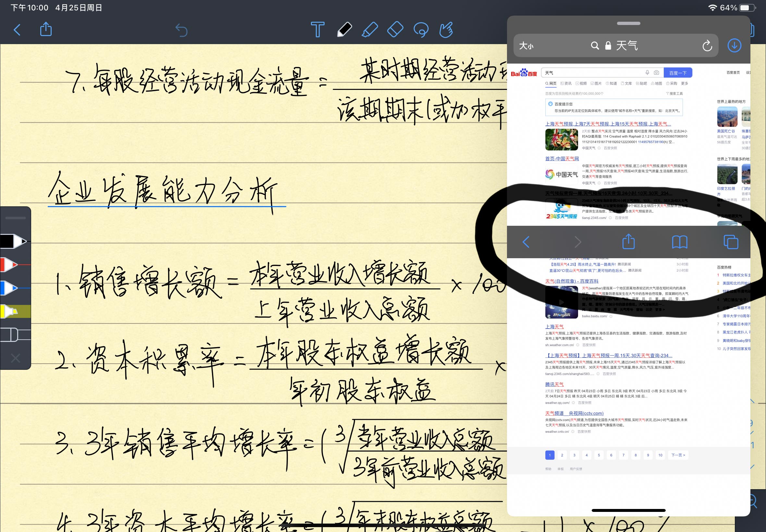Select the Pen tool
This screenshot has width=766, height=532.
click(x=344, y=30)
